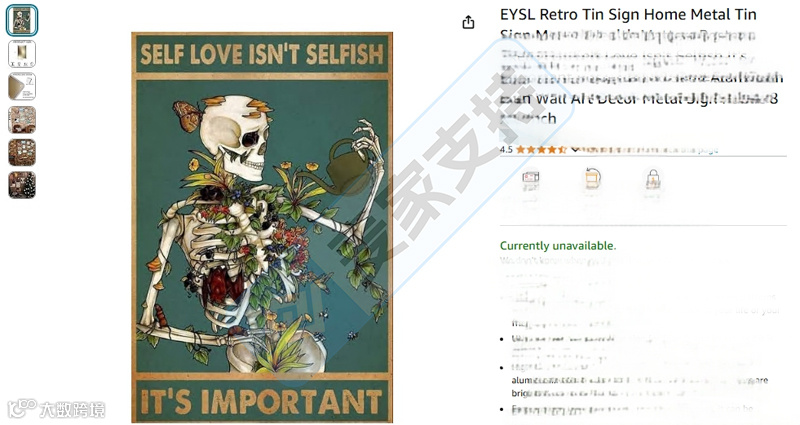Click the secure transaction padlock icon
The height and width of the screenshot is (425, 800).
(653, 179)
